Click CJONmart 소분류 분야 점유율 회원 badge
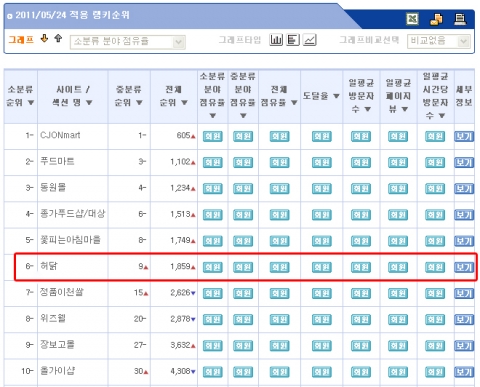This screenshot has height=387, width=480. [213, 136]
